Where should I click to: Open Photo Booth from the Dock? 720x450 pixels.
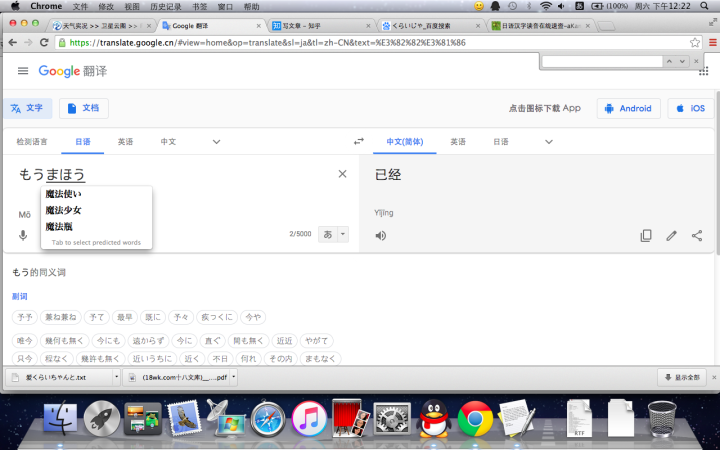[351, 418]
